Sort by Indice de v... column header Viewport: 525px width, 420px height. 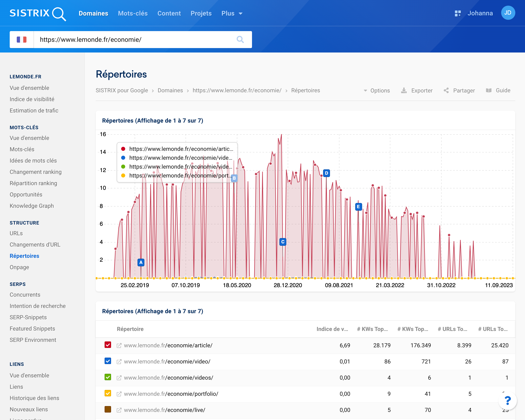point(332,329)
